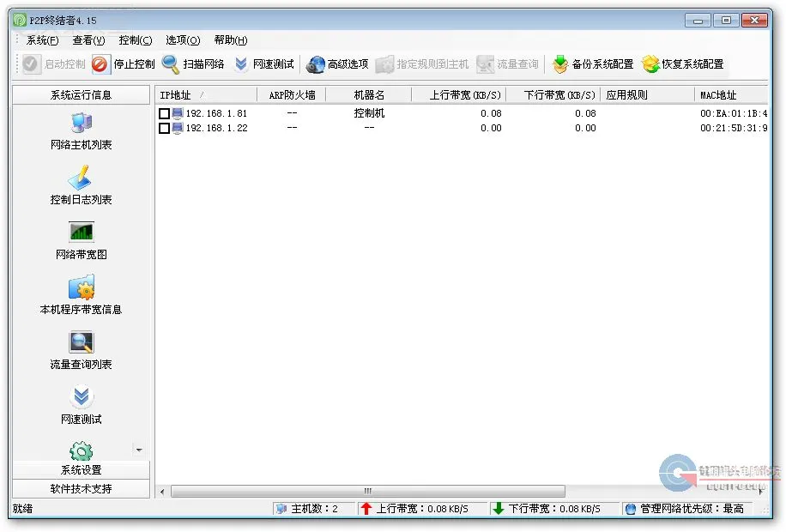Open the 网速测试 toolbar icon
The image size is (786, 532).
tap(241, 64)
